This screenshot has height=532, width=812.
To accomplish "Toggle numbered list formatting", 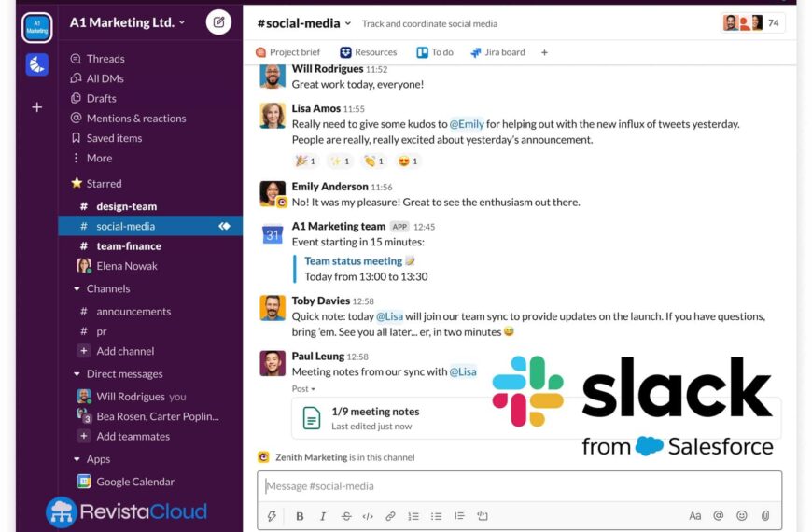I will coord(413,516).
